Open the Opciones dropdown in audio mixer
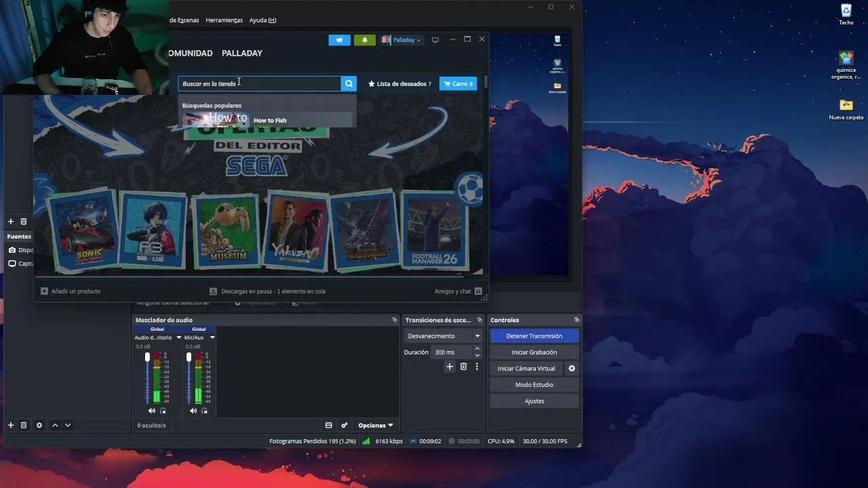868x488 pixels. (x=376, y=426)
